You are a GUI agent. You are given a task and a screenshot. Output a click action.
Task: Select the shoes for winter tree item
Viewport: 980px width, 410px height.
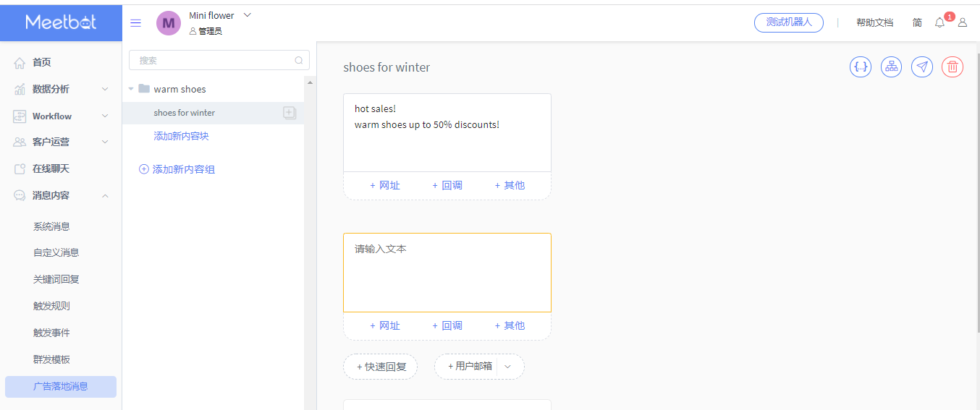213,113
